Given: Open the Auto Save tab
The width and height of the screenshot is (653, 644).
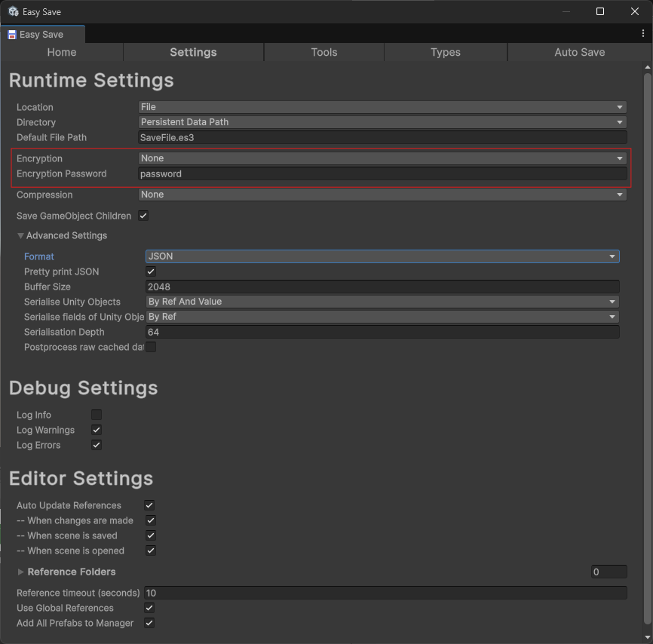Looking at the screenshot, I should [x=579, y=52].
